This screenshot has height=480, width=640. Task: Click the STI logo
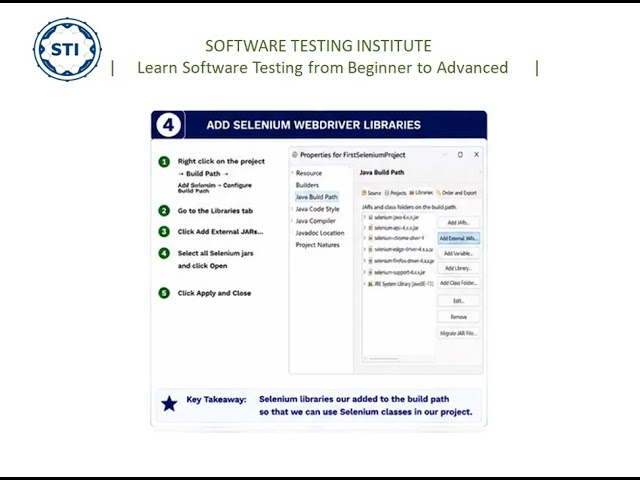click(x=67, y=49)
